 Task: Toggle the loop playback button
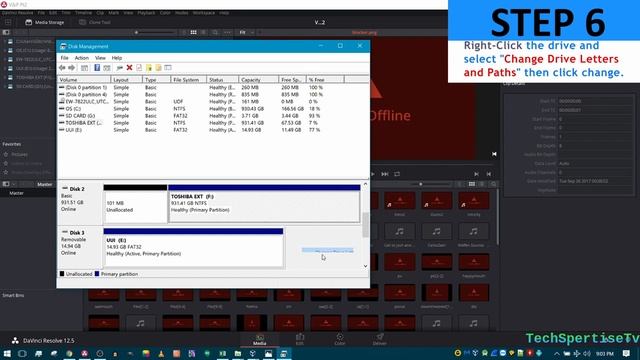click(x=397, y=174)
